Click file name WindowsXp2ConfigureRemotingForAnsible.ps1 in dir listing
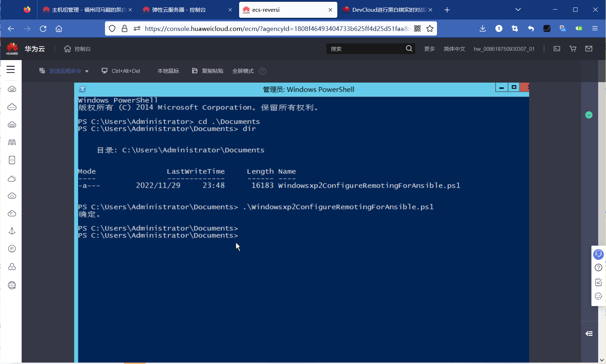606x364 pixels. (x=369, y=185)
